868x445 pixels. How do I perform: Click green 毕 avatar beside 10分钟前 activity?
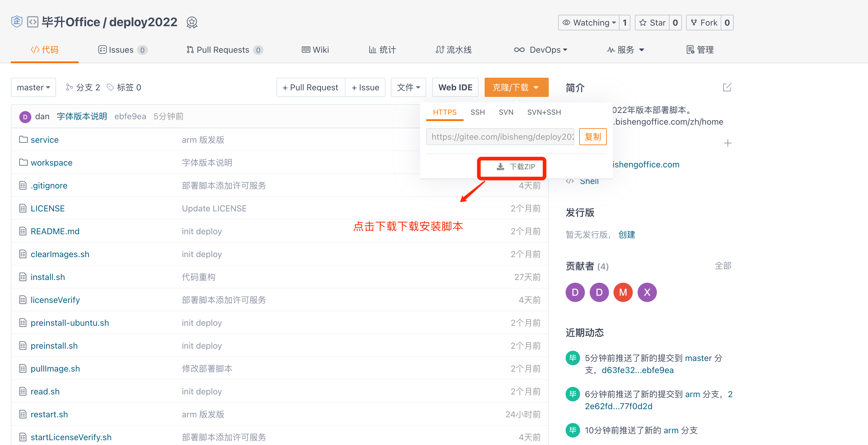click(x=573, y=430)
